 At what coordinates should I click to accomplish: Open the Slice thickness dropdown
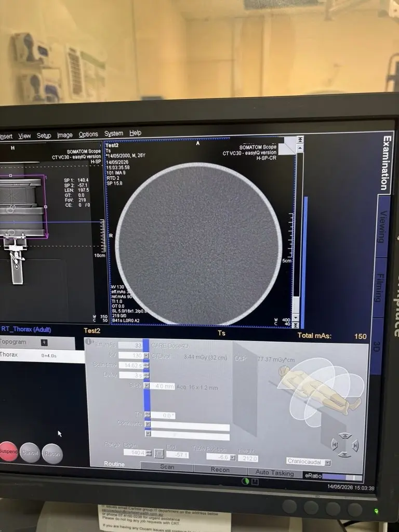pyautogui.click(x=147, y=386)
